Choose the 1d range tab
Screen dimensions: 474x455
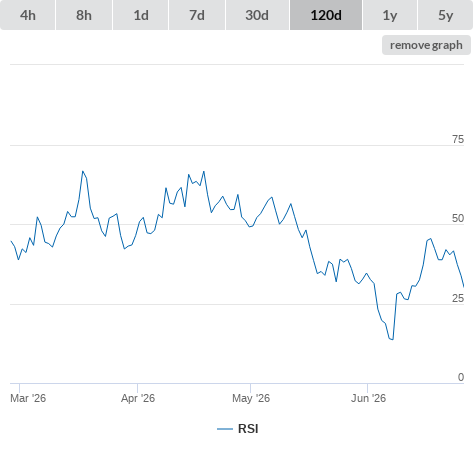pos(141,15)
